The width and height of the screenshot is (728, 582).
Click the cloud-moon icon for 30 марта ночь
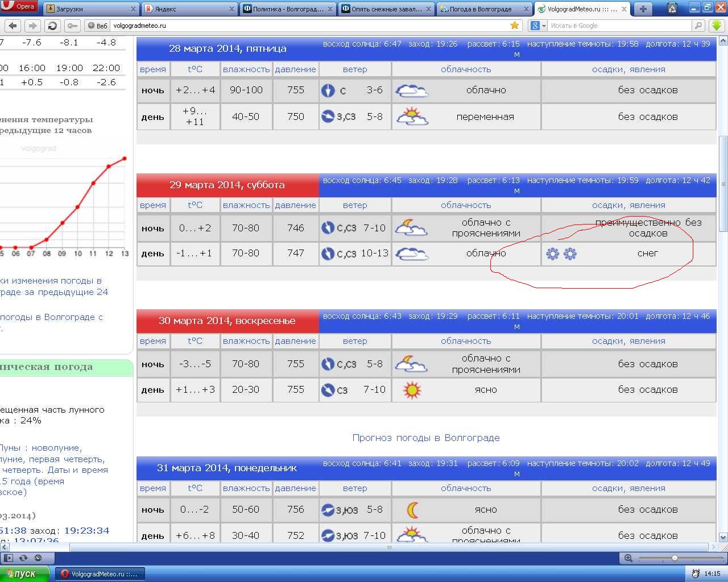click(411, 364)
